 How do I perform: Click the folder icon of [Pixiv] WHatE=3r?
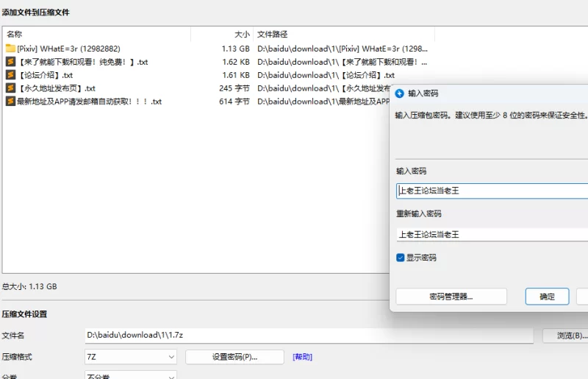click(10, 49)
